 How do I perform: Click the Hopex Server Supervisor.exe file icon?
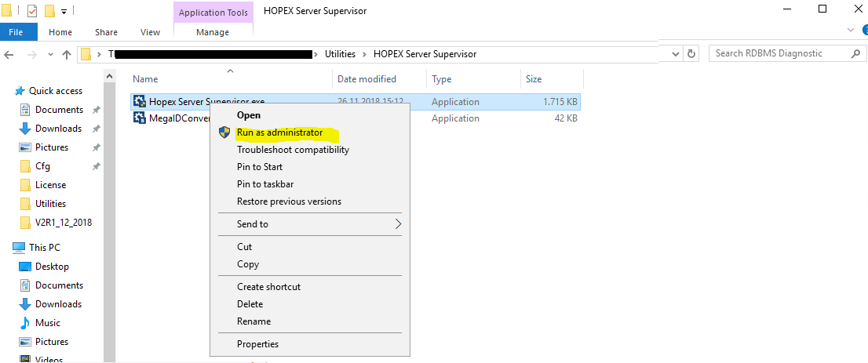pyautogui.click(x=140, y=101)
